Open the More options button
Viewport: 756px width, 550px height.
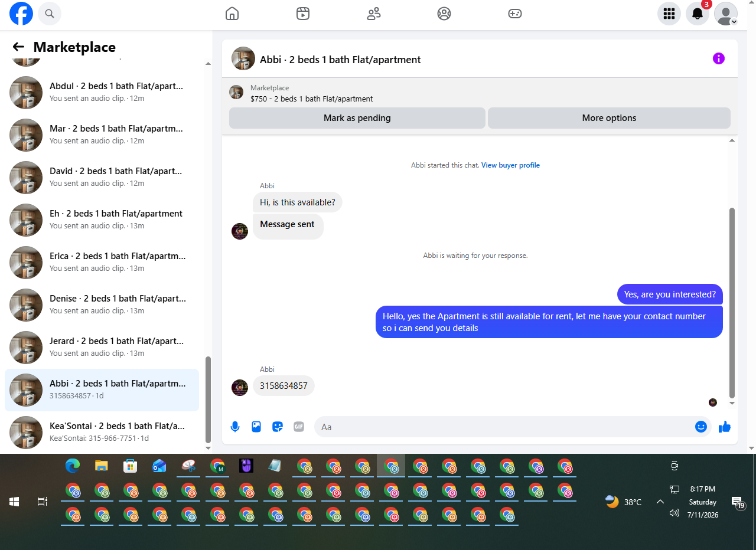[x=609, y=118]
